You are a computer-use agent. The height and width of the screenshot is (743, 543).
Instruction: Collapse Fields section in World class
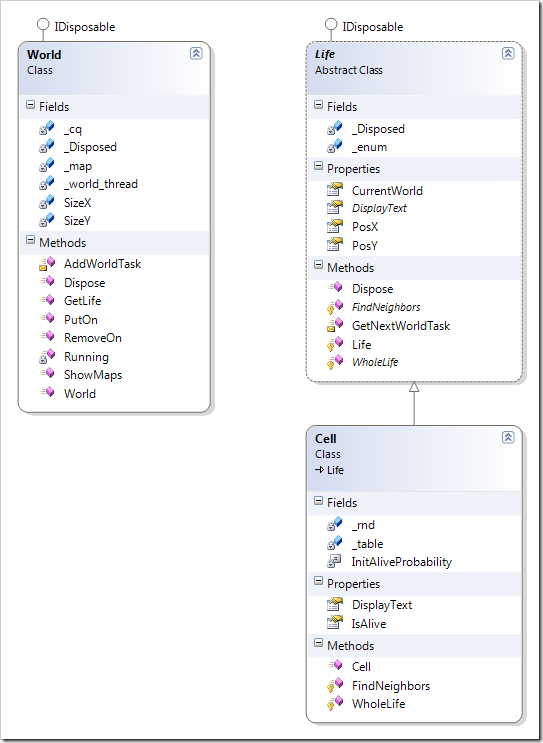tap(30, 105)
